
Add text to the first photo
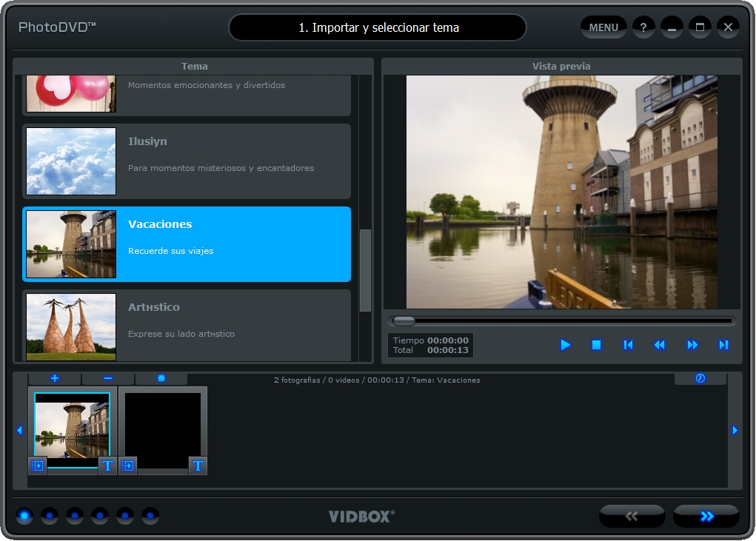pos(107,466)
